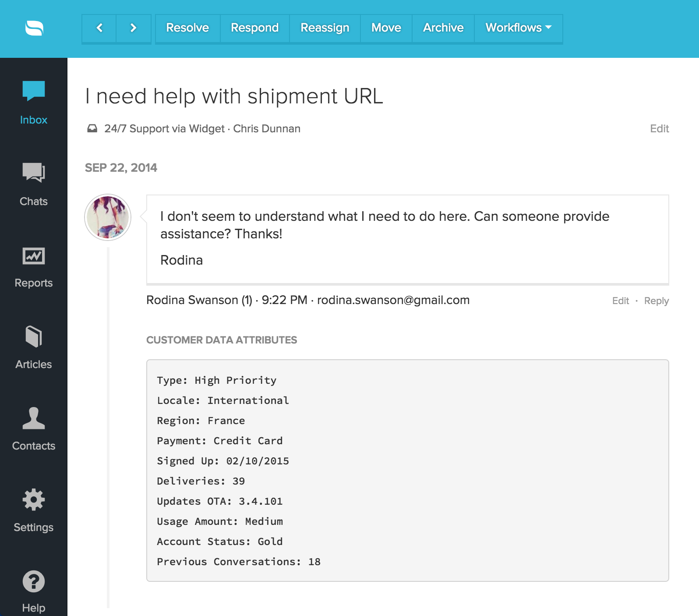The height and width of the screenshot is (616, 699).
Task: Open the Reports chart icon
Action: coord(34,256)
